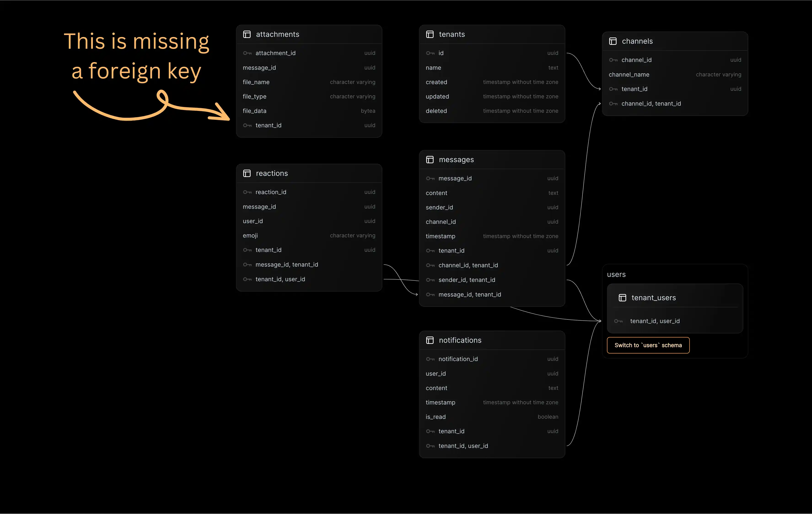812x514 pixels.
Task: Select file_data column in attachments
Action: (x=255, y=111)
